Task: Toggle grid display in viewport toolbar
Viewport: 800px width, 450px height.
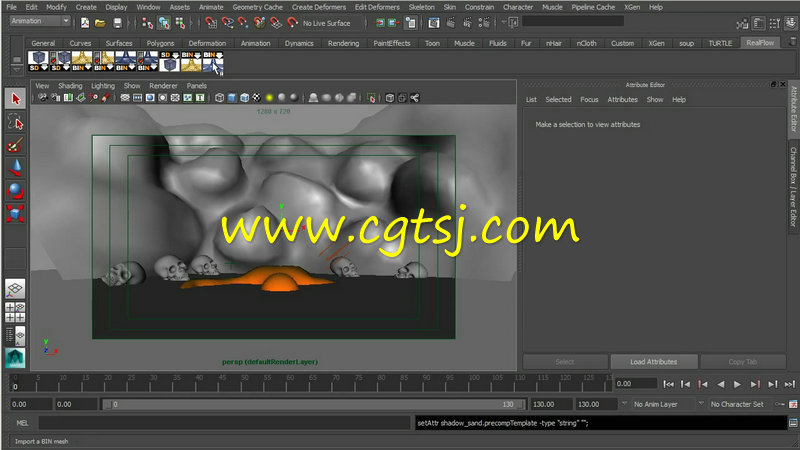Action: pos(125,97)
